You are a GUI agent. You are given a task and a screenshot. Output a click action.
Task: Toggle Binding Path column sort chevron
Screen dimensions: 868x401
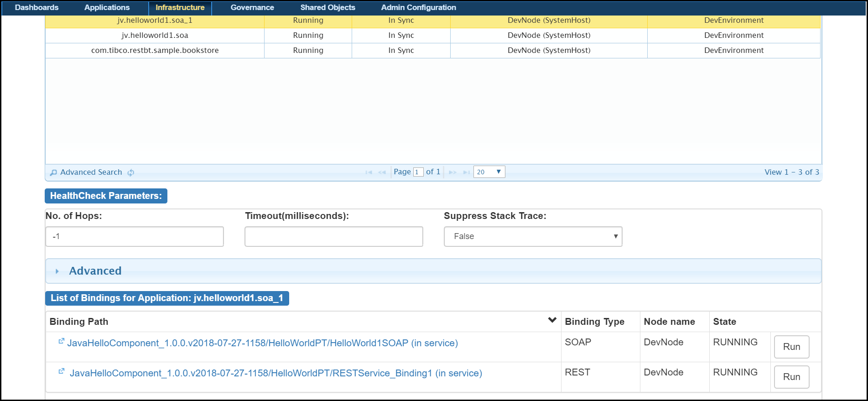pos(552,320)
